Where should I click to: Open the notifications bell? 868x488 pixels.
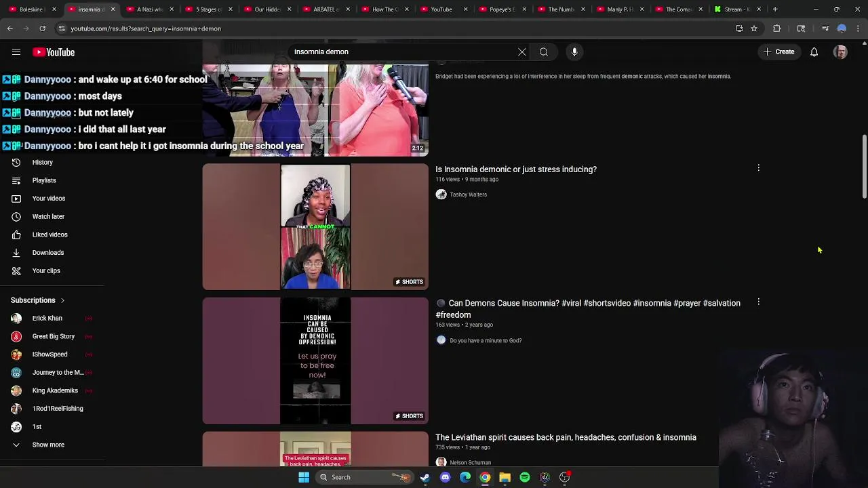pos(814,52)
